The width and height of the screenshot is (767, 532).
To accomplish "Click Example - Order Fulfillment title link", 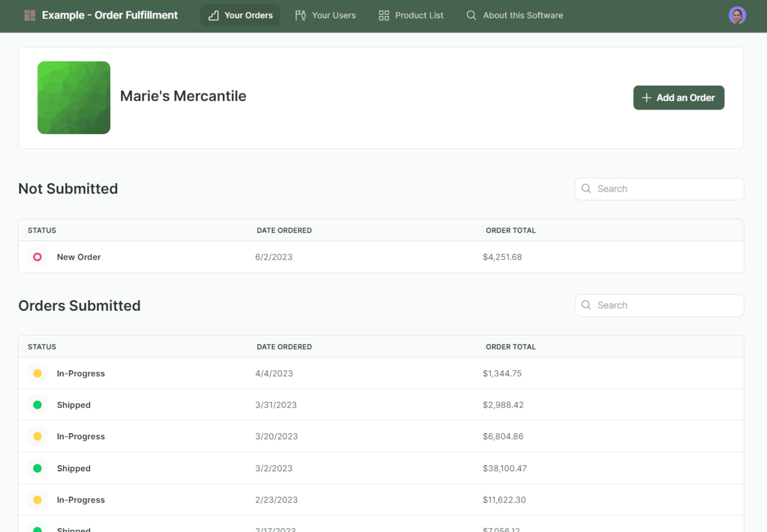I will click(110, 15).
